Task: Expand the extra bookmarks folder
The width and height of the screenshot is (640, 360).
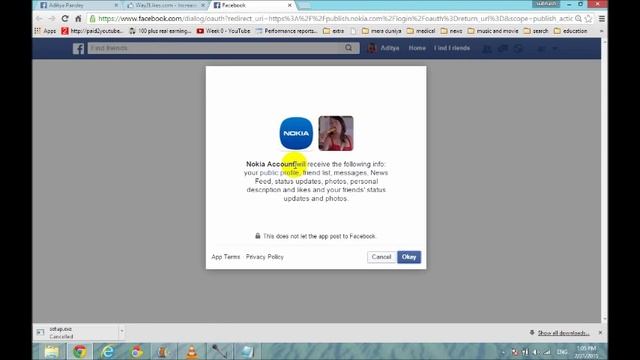Action: point(333,31)
